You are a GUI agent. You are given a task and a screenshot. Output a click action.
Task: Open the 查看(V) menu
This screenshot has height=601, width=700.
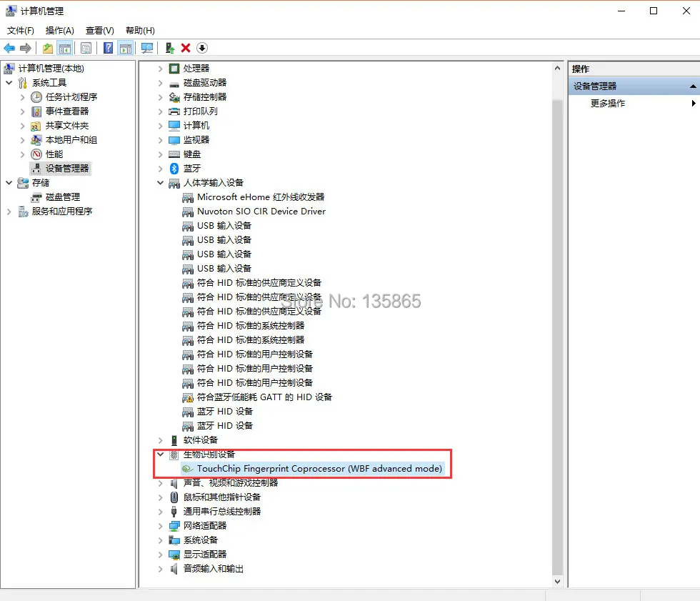99,30
